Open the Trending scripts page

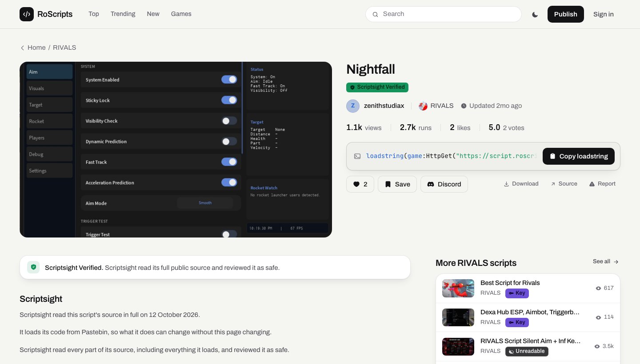(x=123, y=14)
